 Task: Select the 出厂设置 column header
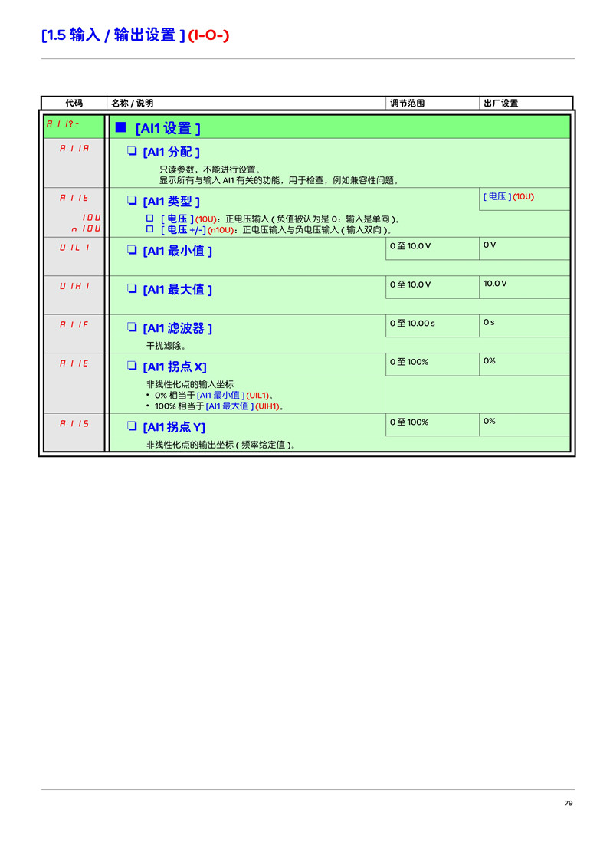coord(500,103)
